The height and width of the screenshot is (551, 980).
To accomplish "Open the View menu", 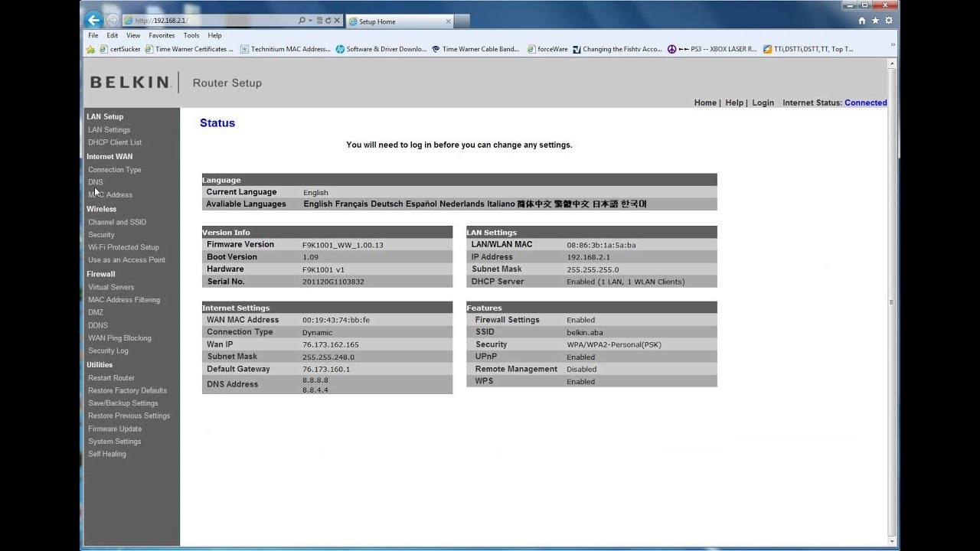I will tap(133, 35).
